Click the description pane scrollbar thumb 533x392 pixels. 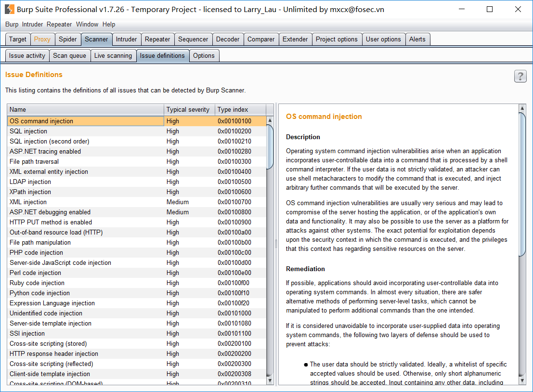522,184
